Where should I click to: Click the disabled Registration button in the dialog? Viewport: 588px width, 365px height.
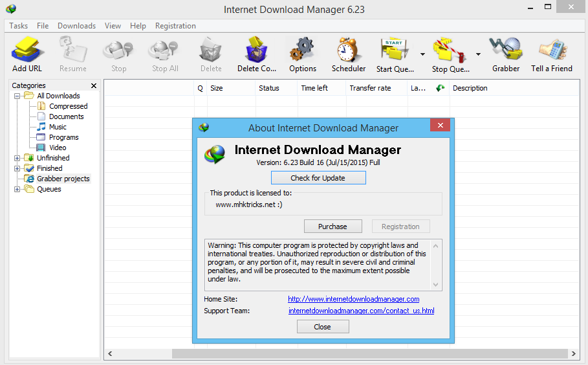click(400, 227)
